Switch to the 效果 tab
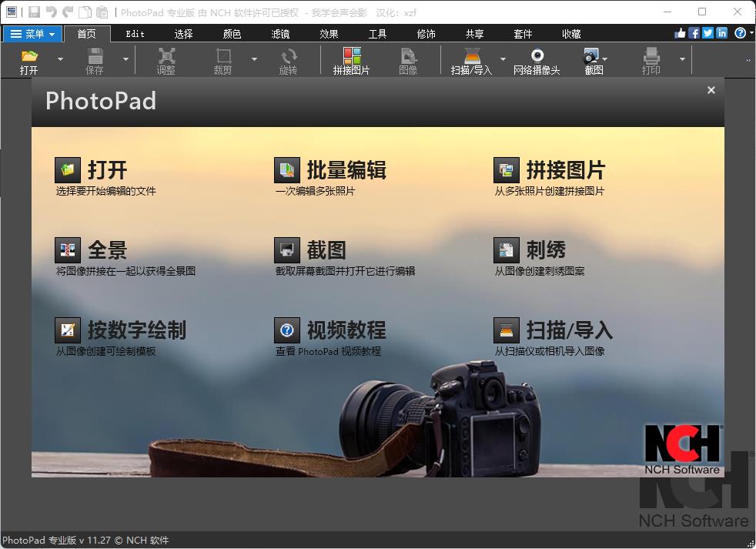This screenshot has height=549, width=756. [329, 34]
